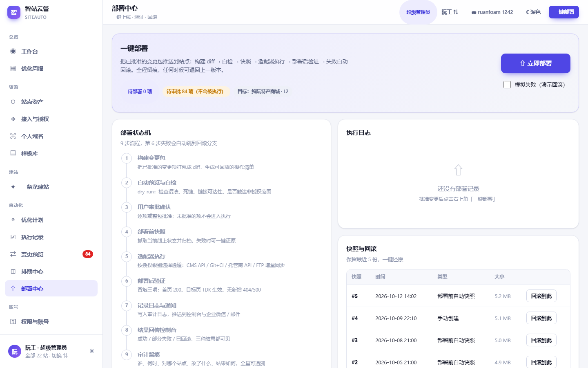Click the 立即部署 button

coord(536,63)
